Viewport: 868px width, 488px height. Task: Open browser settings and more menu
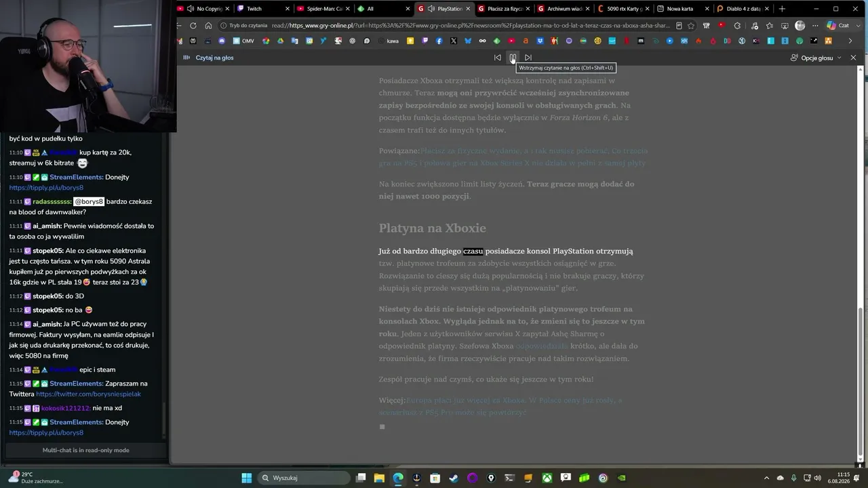pos(814,26)
